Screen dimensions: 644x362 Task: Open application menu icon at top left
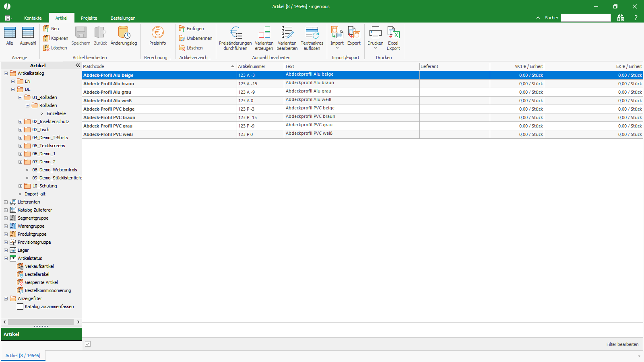pos(8,18)
